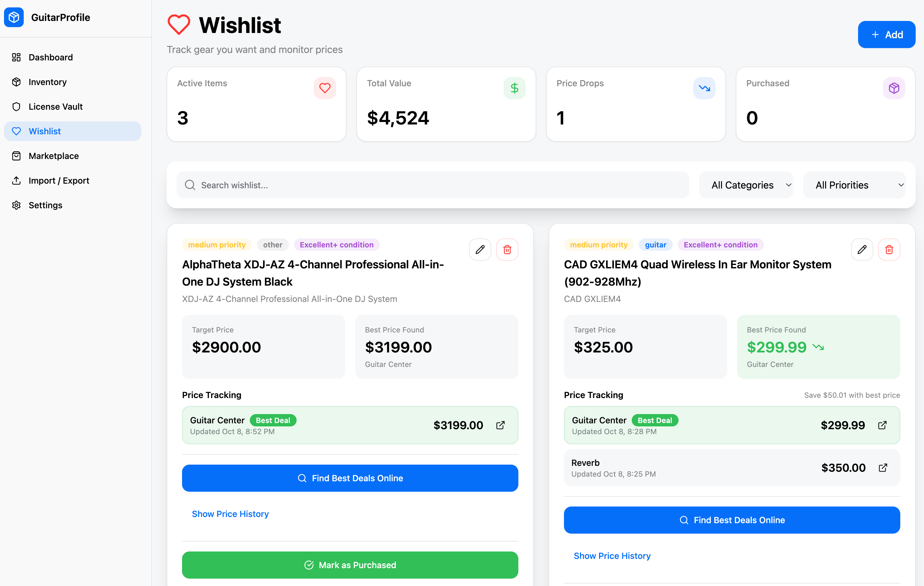Click the heart icon on Active Items card

click(x=325, y=88)
